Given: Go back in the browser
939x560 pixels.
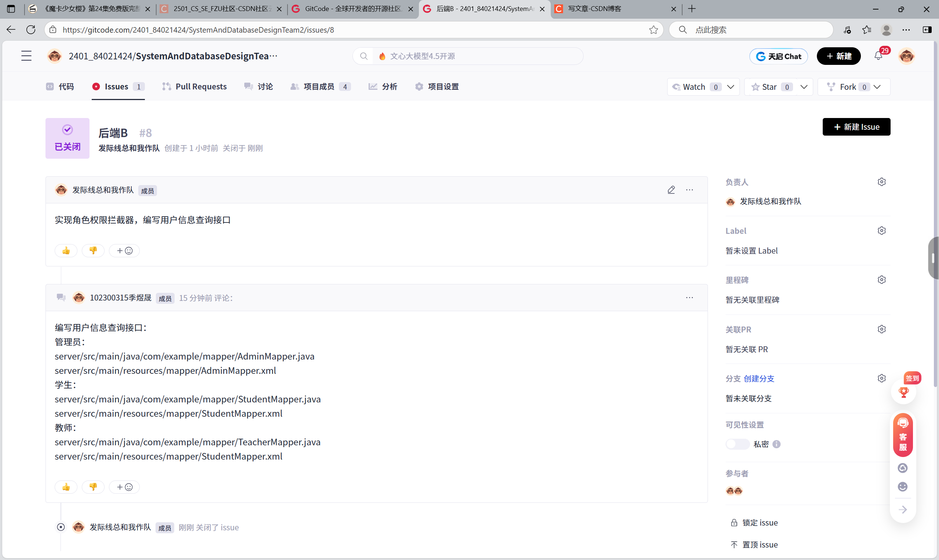Looking at the screenshot, I should point(11,29).
